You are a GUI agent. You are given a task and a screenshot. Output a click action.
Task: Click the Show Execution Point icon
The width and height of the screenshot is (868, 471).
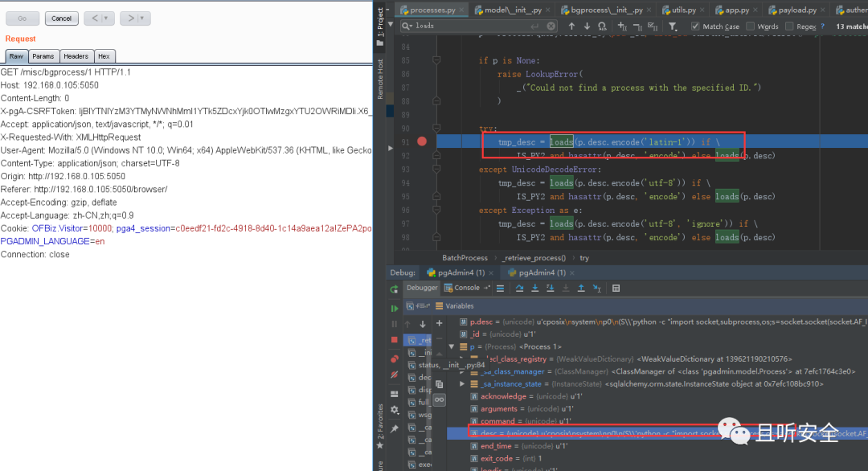[x=500, y=288]
